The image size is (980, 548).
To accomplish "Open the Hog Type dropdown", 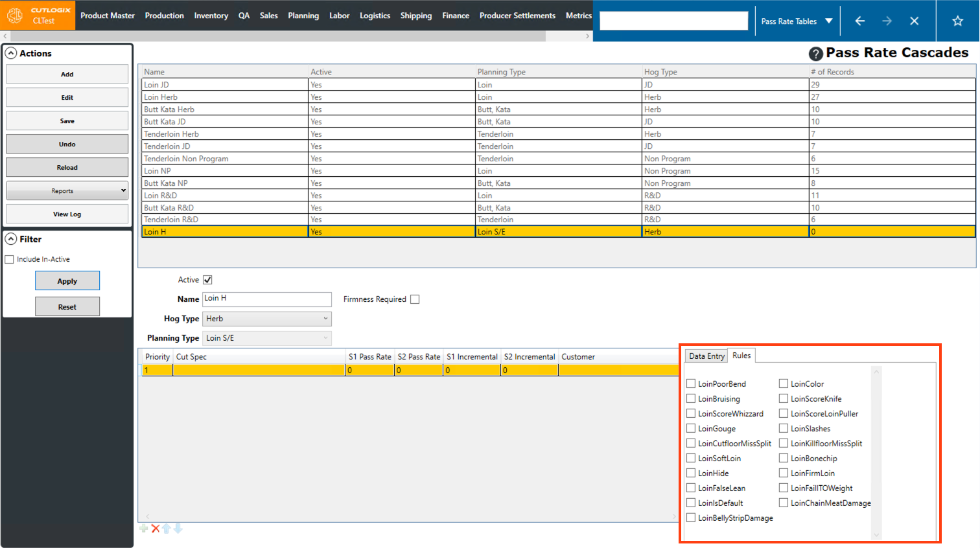I will pyautogui.click(x=266, y=319).
